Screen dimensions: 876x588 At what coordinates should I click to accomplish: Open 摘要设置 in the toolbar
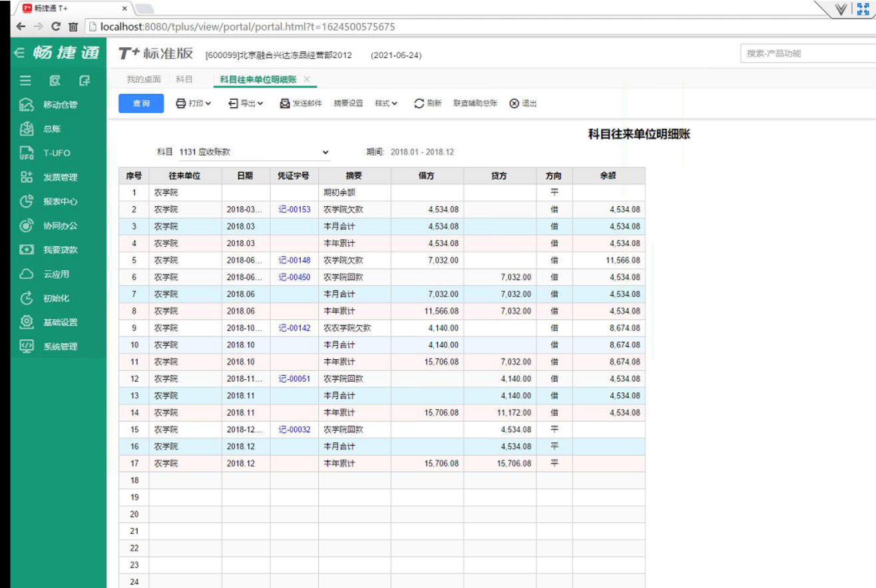[x=348, y=104]
